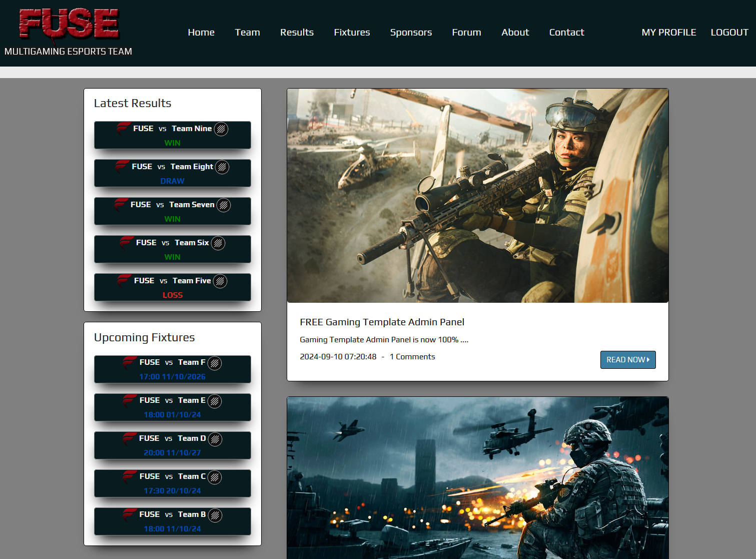This screenshot has height=559, width=756.
Task: Open the Results menu item
Action: pyautogui.click(x=297, y=33)
